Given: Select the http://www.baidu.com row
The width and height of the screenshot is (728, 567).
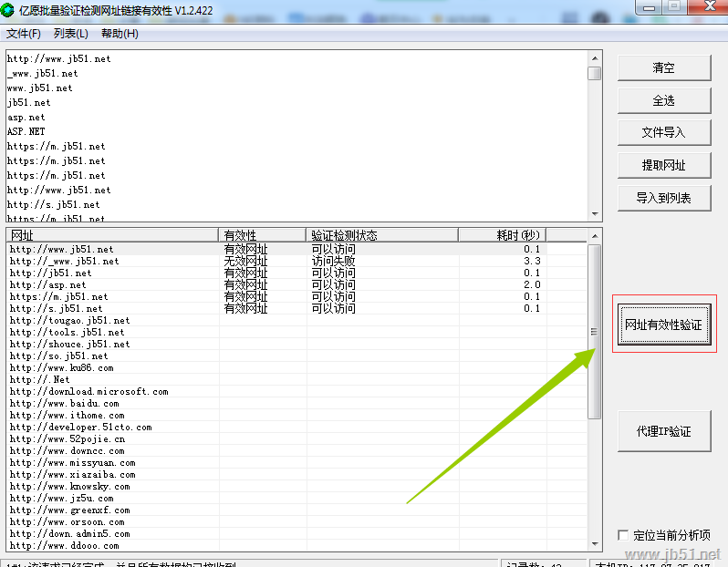Looking at the screenshot, I should tap(297, 403).
